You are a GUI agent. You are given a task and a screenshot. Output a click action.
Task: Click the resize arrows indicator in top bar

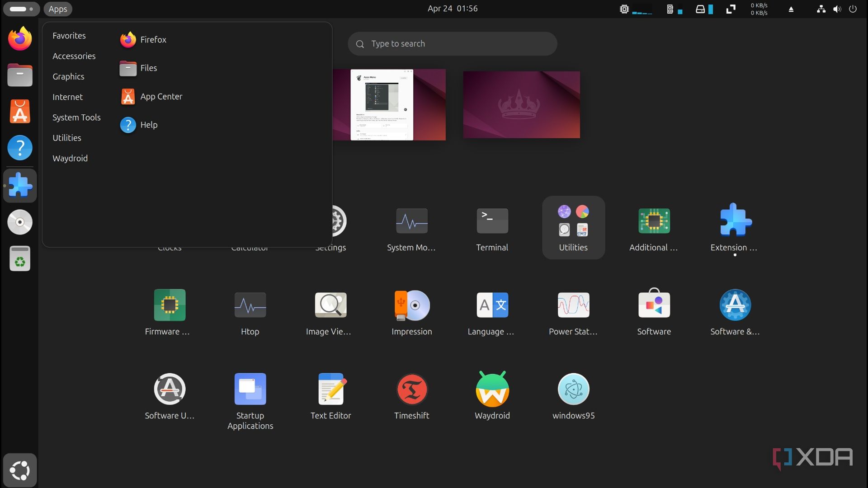pos(731,9)
